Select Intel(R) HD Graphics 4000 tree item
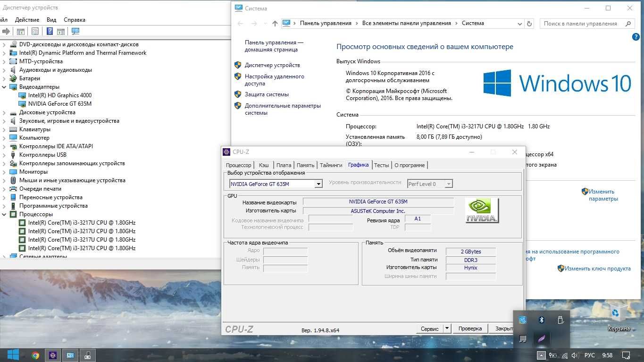This screenshot has height=362, width=644. (60, 95)
